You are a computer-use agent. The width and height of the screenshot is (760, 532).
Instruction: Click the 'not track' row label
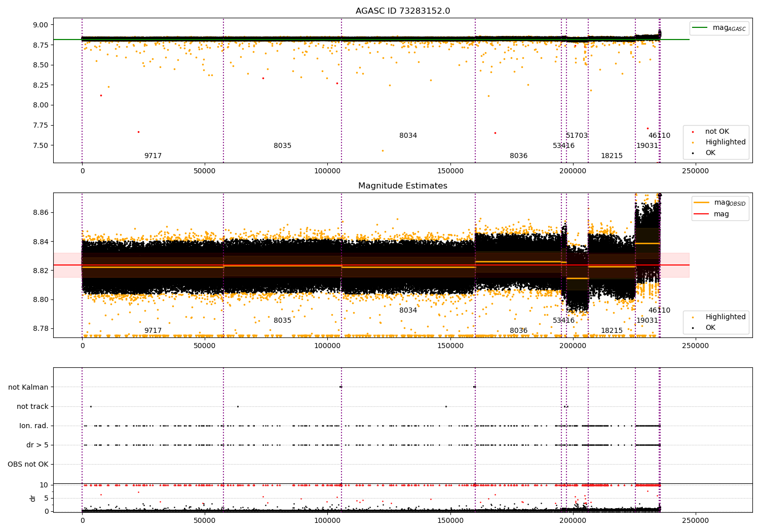coord(32,407)
